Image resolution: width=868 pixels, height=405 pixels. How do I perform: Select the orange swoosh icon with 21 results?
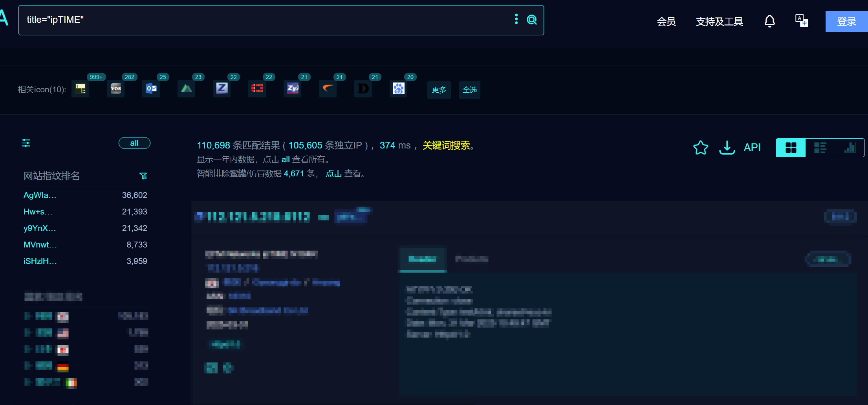pyautogui.click(x=328, y=89)
